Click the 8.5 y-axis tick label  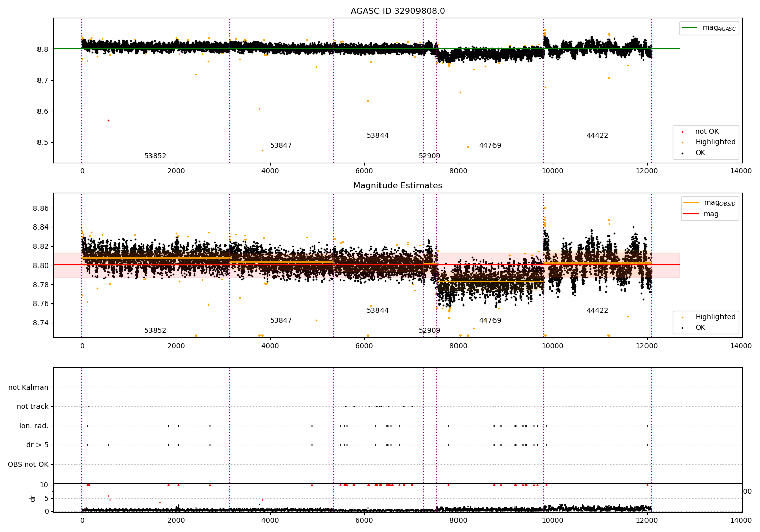(43, 142)
